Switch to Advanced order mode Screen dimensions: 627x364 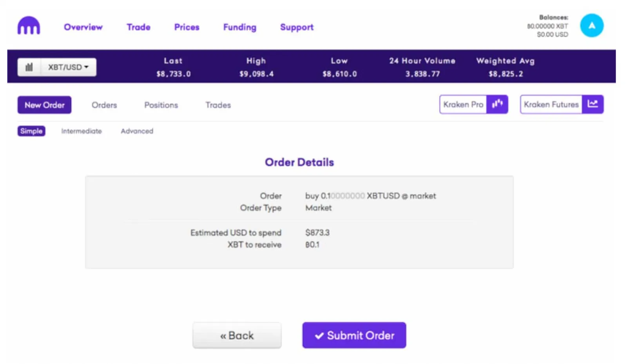pos(137,131)
